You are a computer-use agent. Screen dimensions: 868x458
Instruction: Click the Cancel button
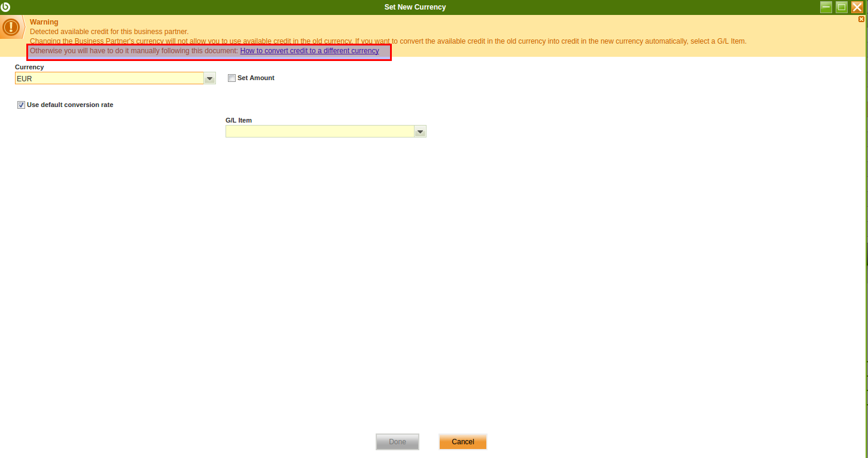pos(463,442)
